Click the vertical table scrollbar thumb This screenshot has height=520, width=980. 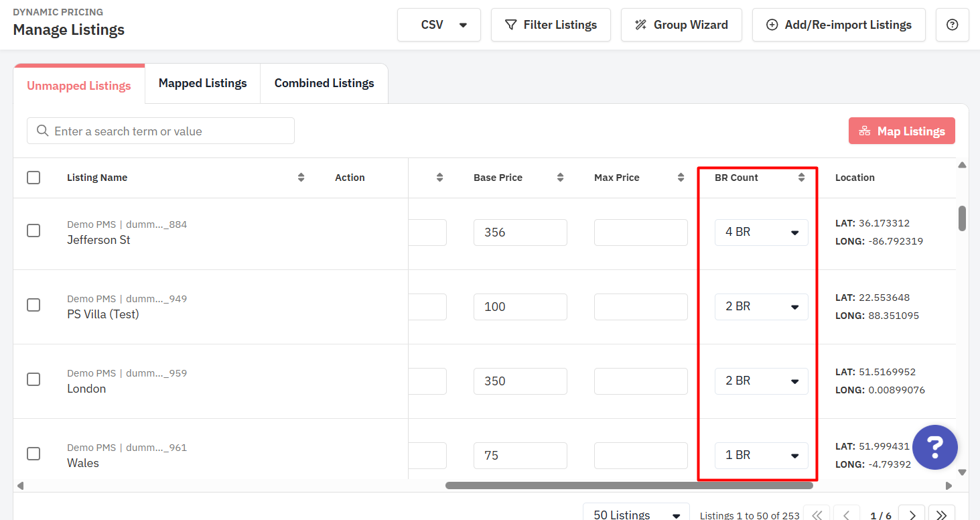(962, 218)
